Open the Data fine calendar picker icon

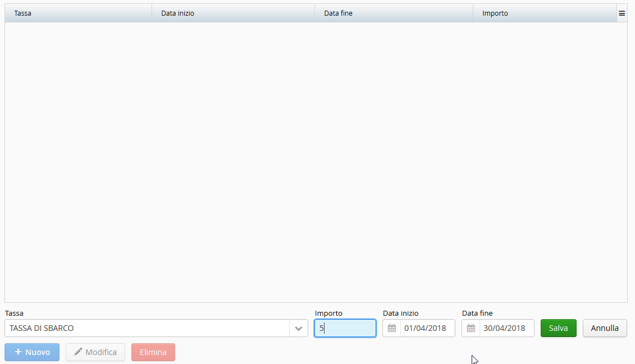471,328
